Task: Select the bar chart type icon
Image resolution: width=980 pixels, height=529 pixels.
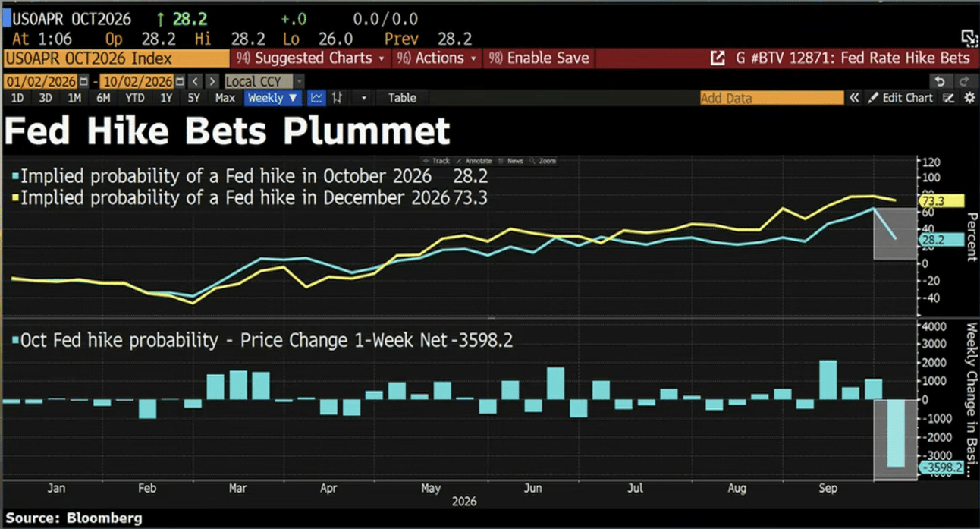Action: click(338, 98)
